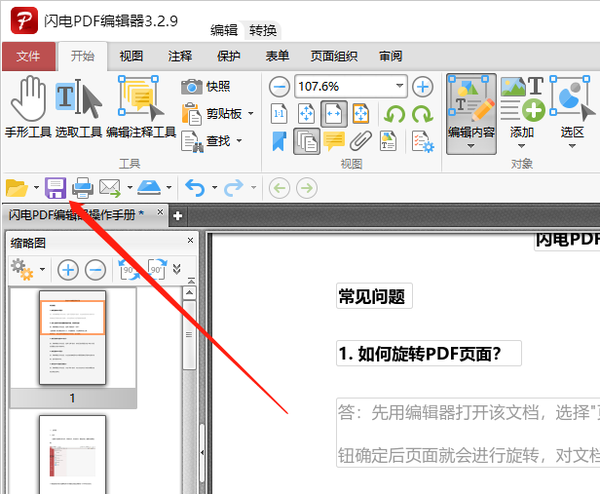Screen dimensions: 600x494
Task: Expand the 剪贴板 clipboard dropdown
Action: (x=250, y=114)
